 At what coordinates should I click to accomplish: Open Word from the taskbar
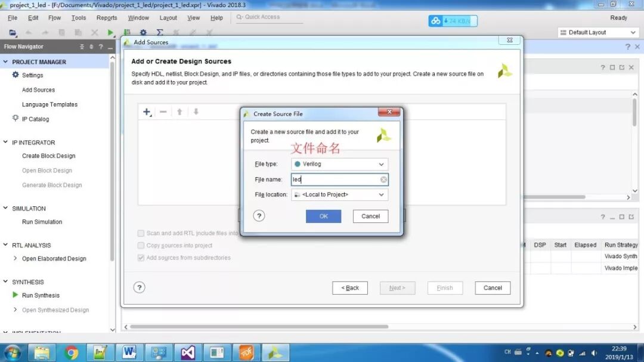click(129, 352)
